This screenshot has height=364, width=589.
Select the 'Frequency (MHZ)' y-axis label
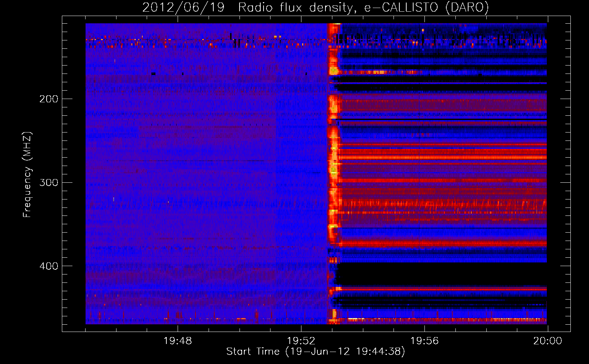coord(27,175)
